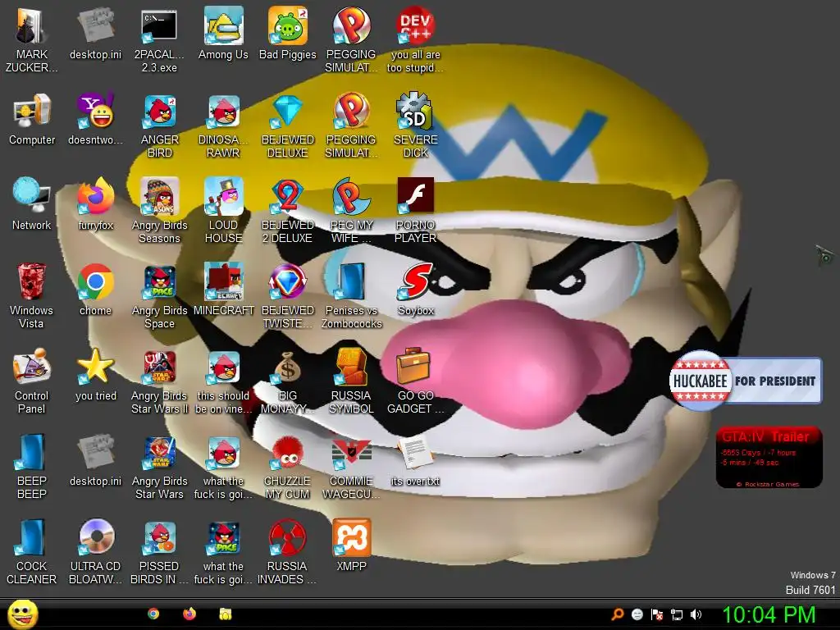This screenshot has width=840, height=630.
Task: Open Firefox from the taskbar
Action: tap(189, 614)
